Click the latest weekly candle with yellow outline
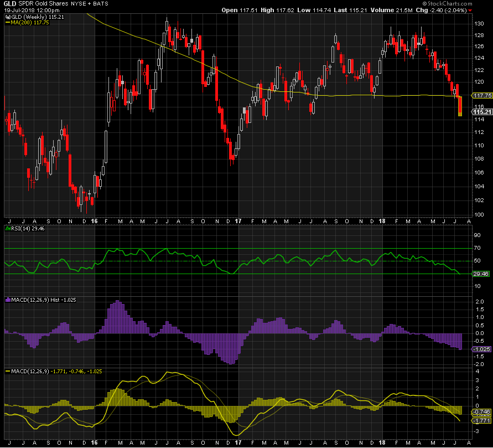493x448 pixels. pyautogui.click(x=460, y=106)
